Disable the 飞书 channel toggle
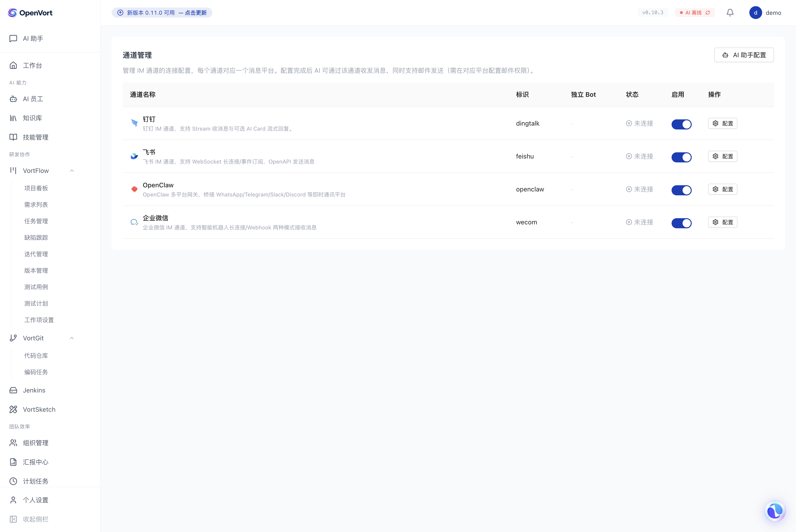Viewport: 796px width, 532px height. point(681,157)
